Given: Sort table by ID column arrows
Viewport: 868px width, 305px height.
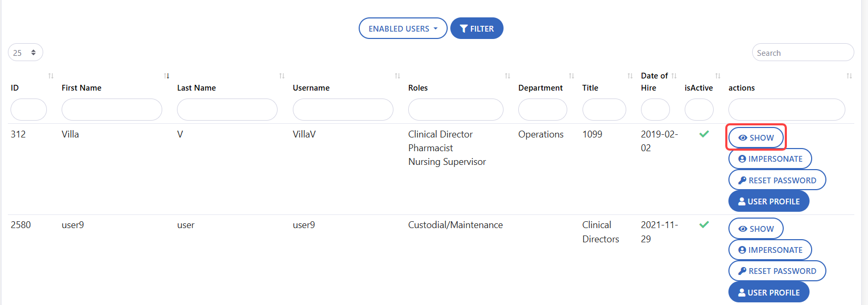Looking at the screenshot, I should coord(51,76).
